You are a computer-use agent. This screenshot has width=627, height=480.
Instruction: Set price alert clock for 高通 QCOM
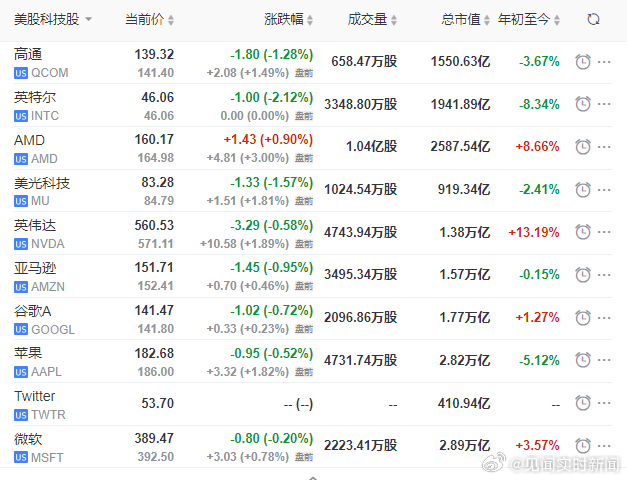tap(583, 62)
